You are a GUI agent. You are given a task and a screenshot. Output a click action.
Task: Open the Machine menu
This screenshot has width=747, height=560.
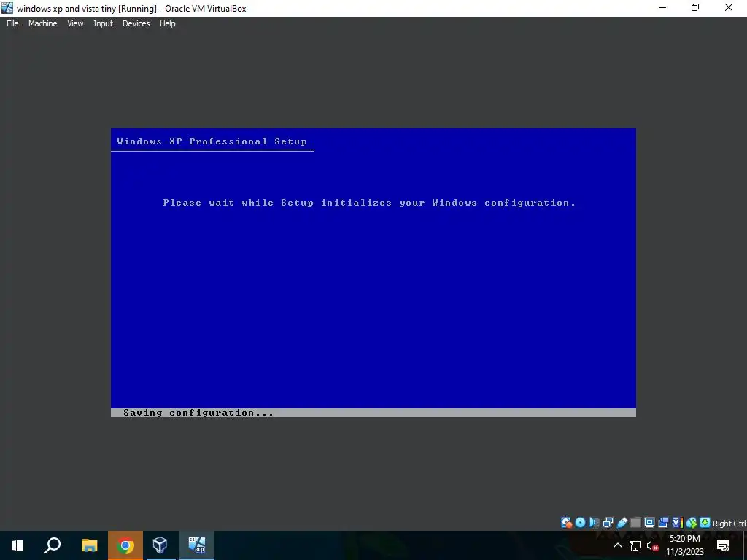tap(42, 23)
